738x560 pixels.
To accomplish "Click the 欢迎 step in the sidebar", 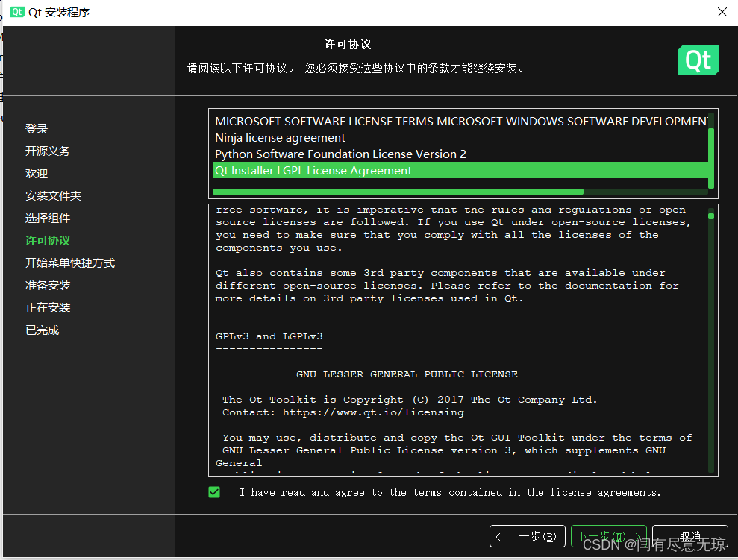I will click(x=37, y=174).
